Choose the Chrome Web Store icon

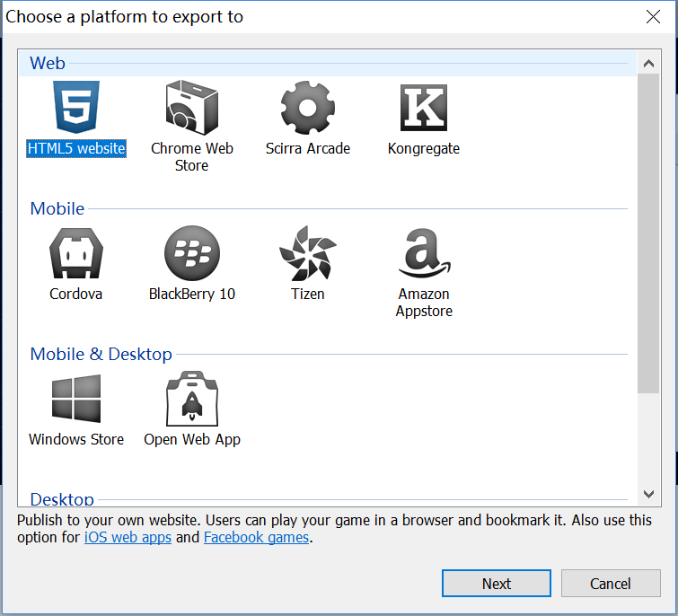191,107
